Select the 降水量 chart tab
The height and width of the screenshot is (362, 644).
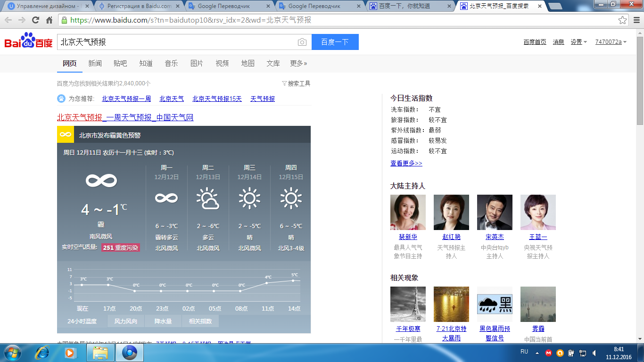point(163,321)
